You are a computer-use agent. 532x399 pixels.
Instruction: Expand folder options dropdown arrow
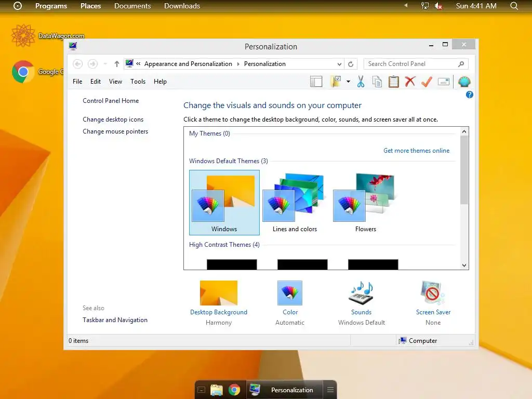click(348, 82)
